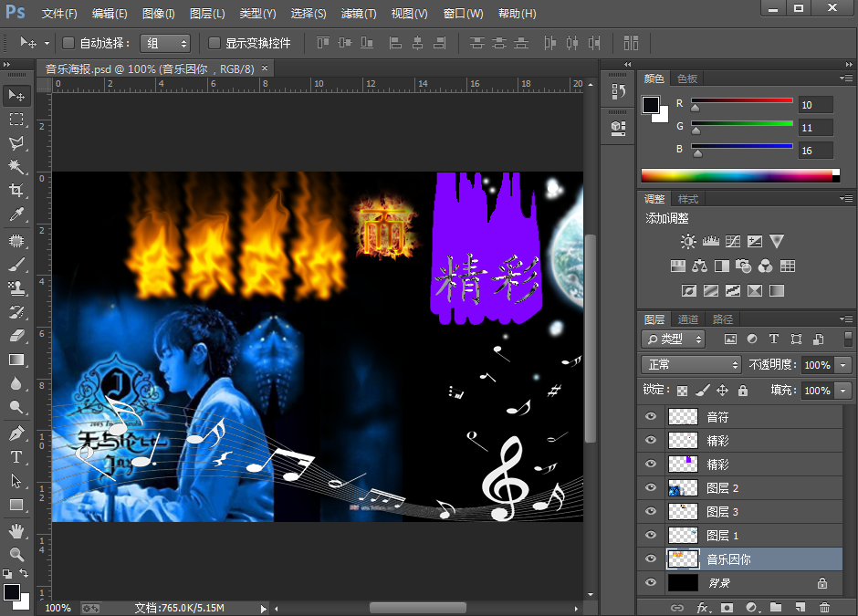Hide the 图层 1 layer
This screenshot has height=616, width=858.
651,535
